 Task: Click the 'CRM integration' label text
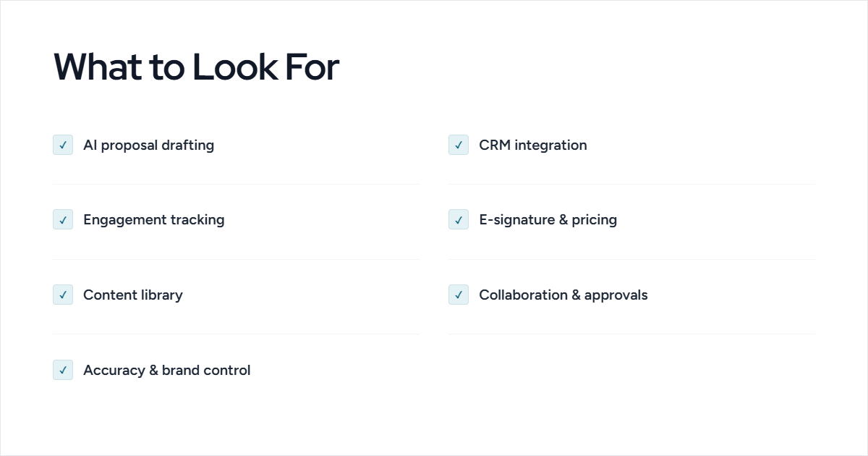(533, 145)
